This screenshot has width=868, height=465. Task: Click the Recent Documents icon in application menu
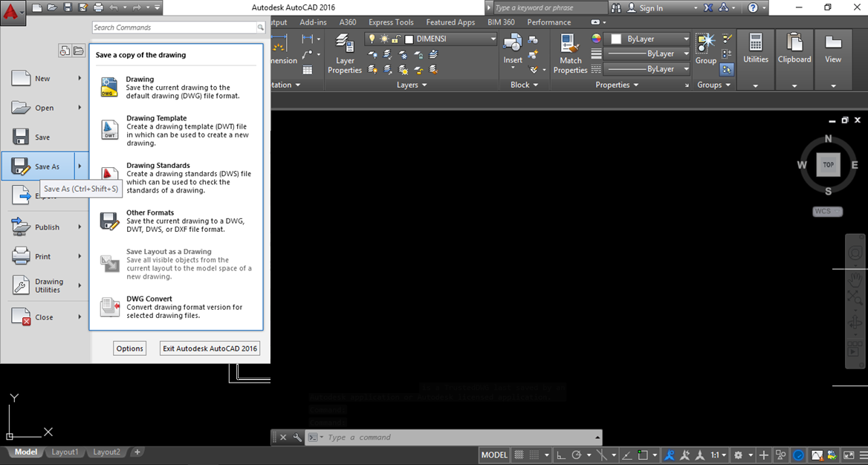coord(65,51)
